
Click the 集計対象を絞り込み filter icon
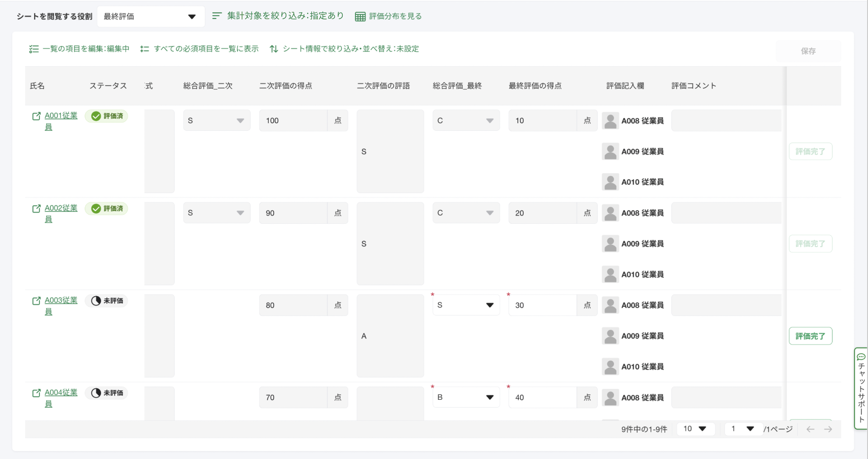coord(217,16)
